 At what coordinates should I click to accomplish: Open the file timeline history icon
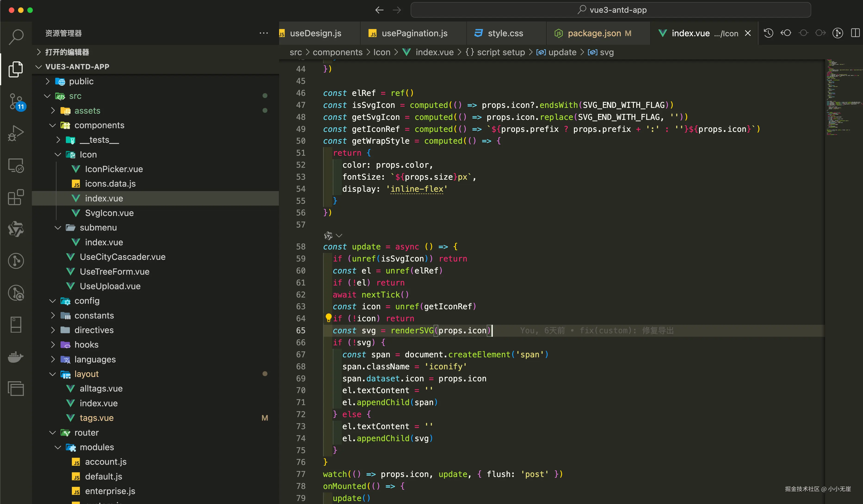point(768,33)
